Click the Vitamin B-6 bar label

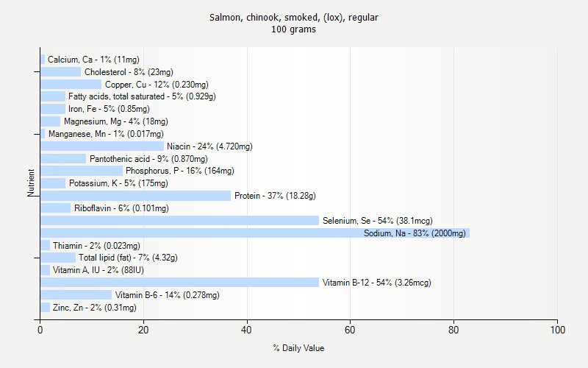[x=167, y=295]
